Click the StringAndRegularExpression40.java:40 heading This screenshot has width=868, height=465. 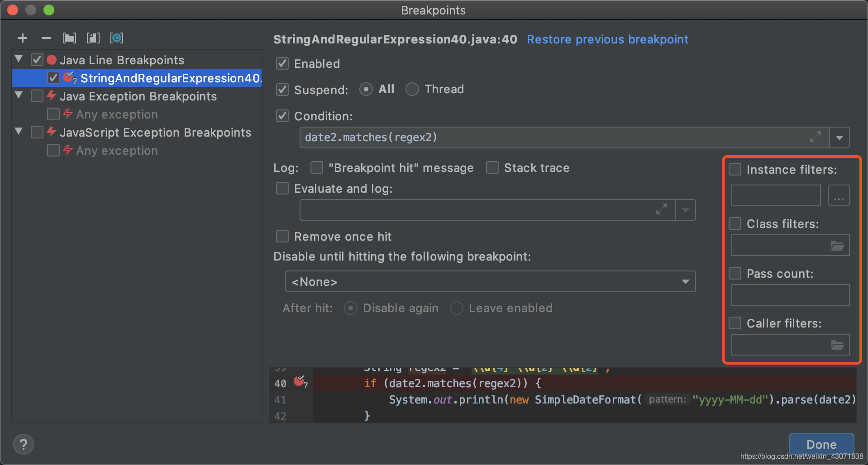(395, 39)
